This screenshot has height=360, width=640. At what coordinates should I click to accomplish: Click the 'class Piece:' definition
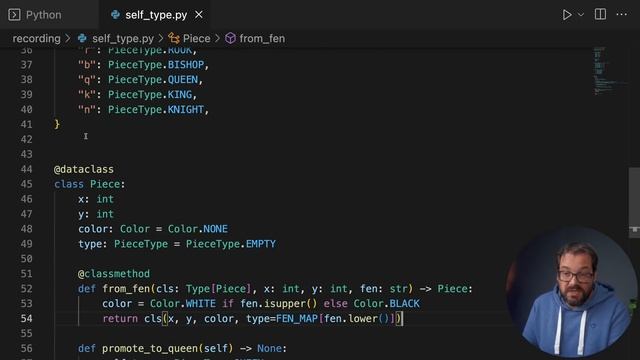89,184
